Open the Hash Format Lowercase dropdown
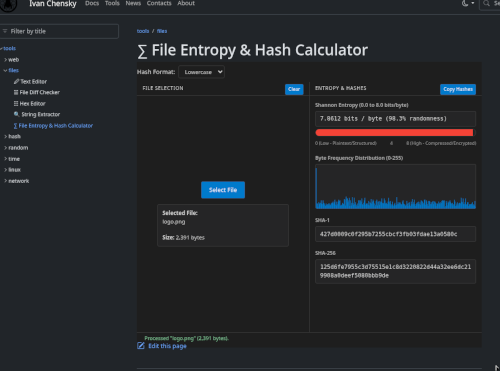The width and height of the screenshot is (500, 371). pyautogui.click(x=202, y=72)
